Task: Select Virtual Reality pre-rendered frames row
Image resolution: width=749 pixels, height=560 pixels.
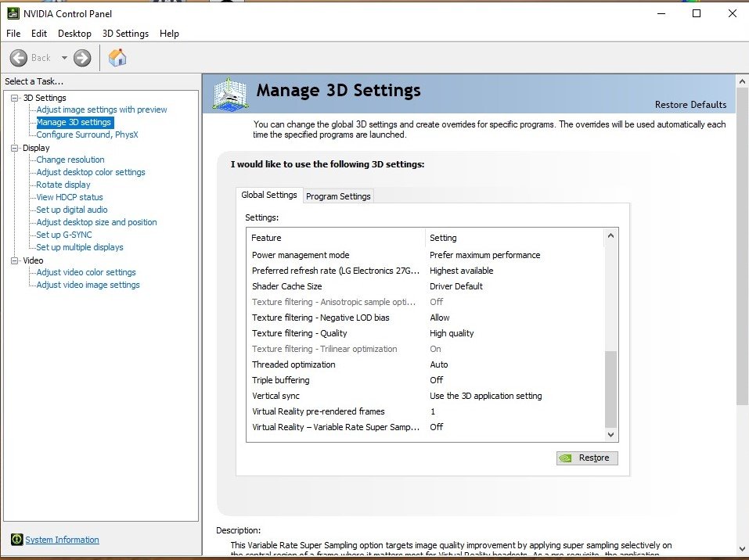Action: point(426,411)
